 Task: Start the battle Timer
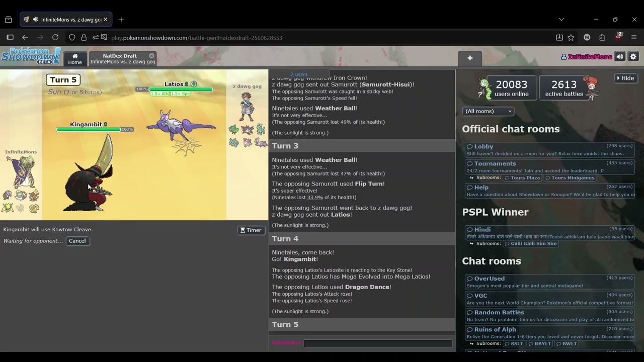(x=251, y=230)
